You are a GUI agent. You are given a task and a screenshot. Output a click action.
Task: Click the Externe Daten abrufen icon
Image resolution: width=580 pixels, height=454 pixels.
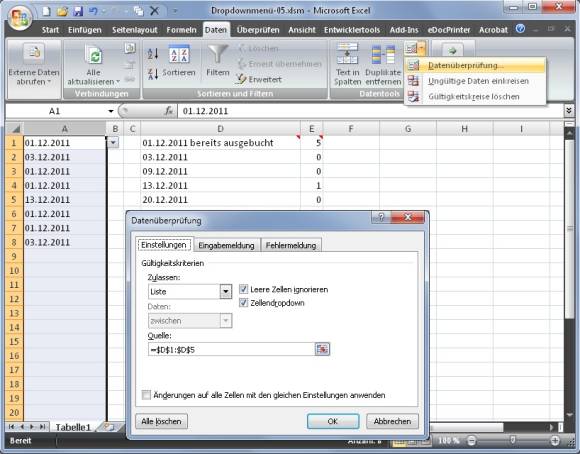click(x=34, y=53)
